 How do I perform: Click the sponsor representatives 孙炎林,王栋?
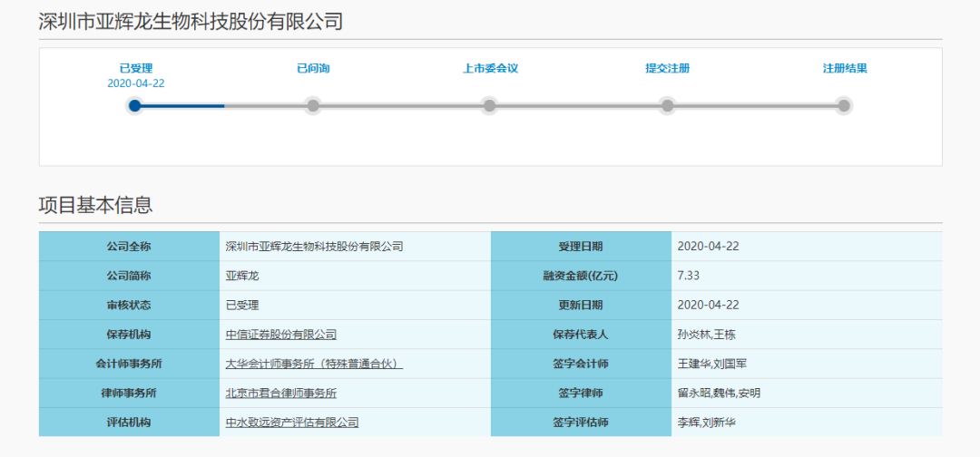click(x=707, y=335)
